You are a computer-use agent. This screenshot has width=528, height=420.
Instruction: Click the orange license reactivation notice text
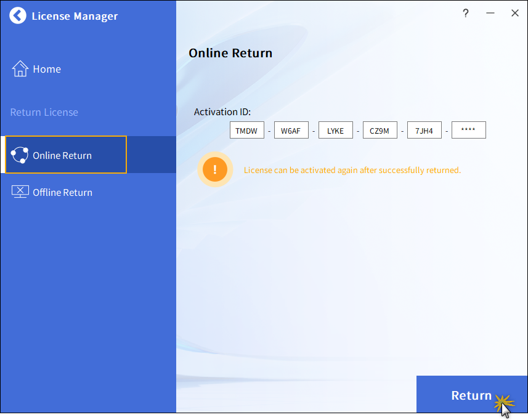tap(352, 170)
